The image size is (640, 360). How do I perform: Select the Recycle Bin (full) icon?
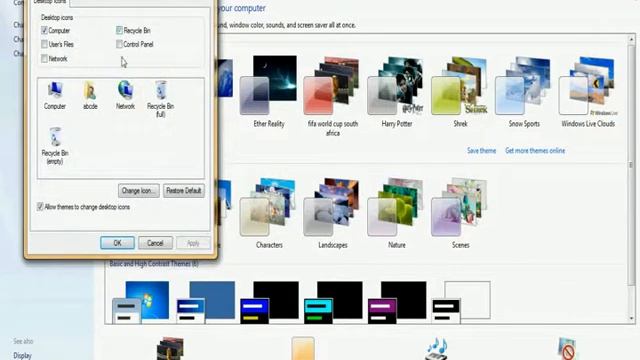[160, 99]
